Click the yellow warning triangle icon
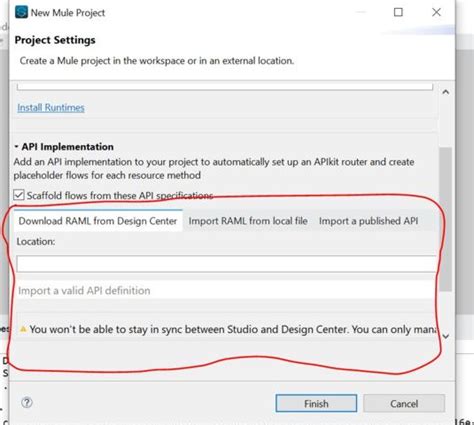474x425 pixels. tap(23, 329)
